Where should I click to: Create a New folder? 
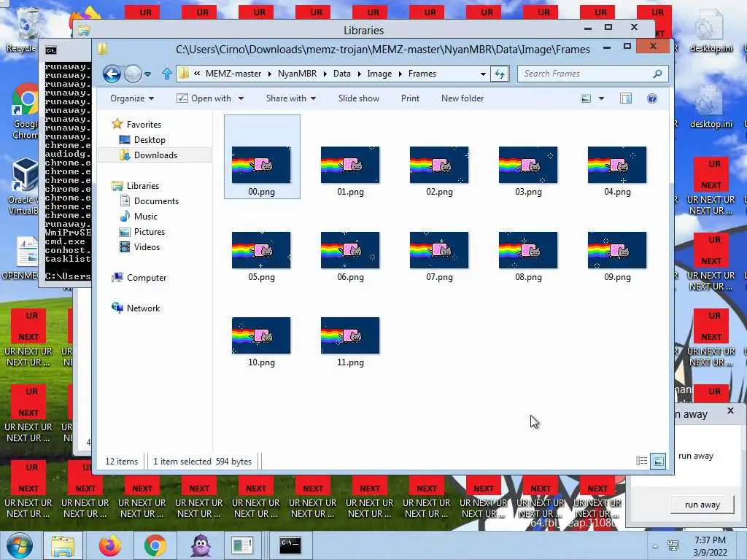point(462,98)
